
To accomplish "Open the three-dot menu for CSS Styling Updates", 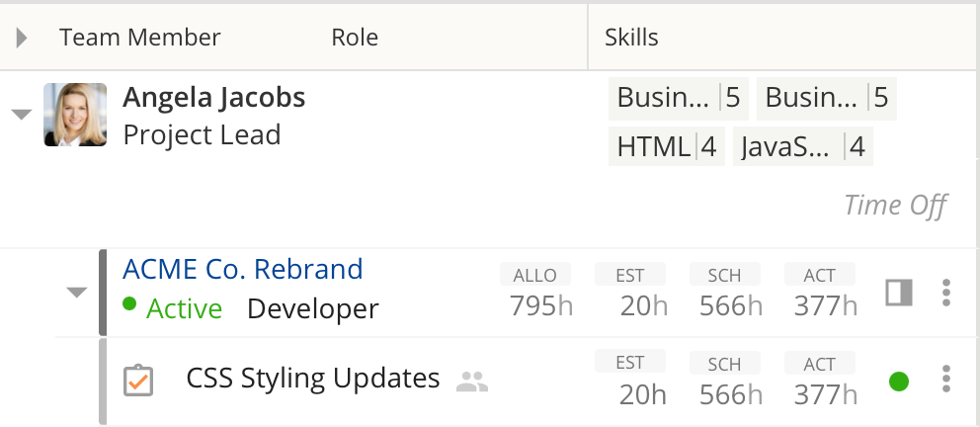I will pyautogui.click(x=946, y=379).
